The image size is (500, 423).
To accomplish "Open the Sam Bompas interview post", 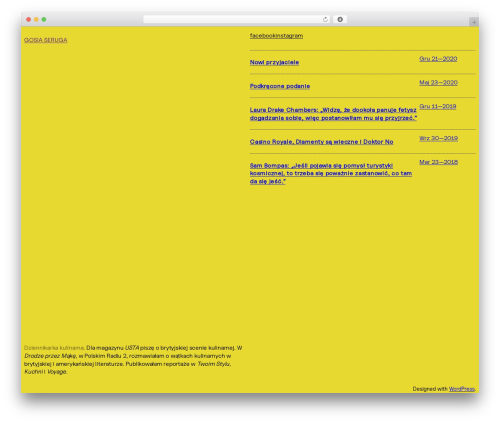I will [331, 173].
